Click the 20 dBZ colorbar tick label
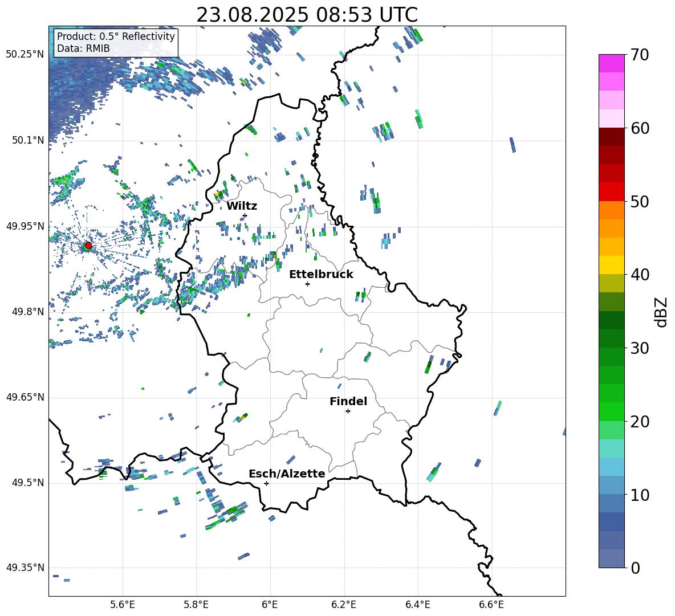This screenshot has width=675, height=616. (x=640, y=421)
